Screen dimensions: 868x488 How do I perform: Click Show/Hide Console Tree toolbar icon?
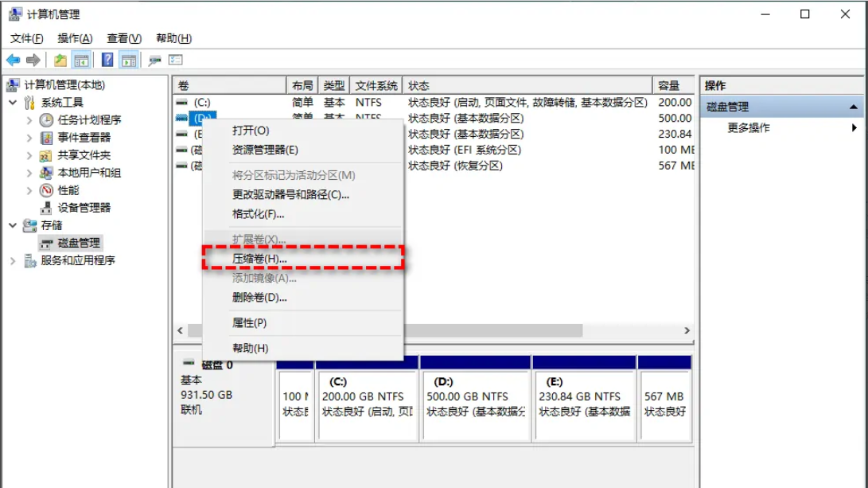tap(81, 60)
